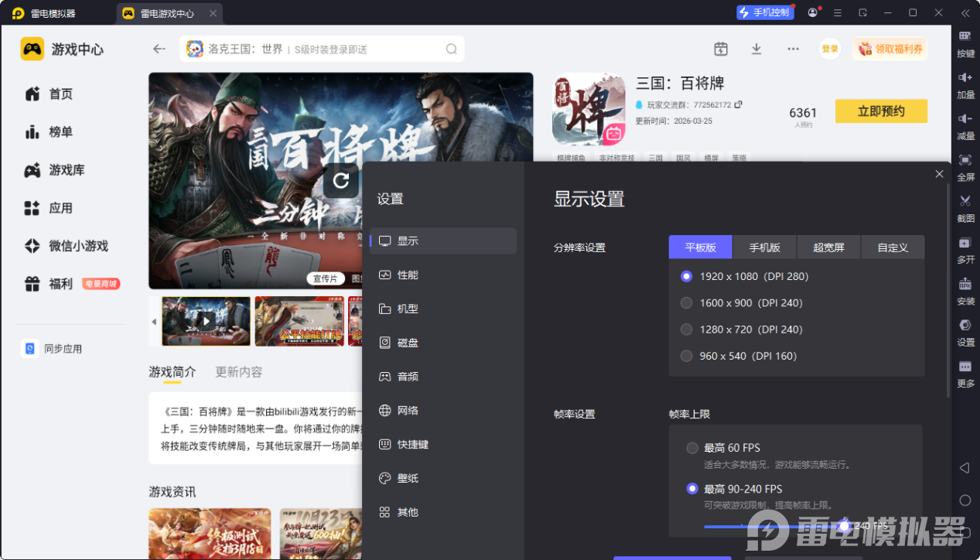Click the 游戏中心 logo icon

[32, 49]
